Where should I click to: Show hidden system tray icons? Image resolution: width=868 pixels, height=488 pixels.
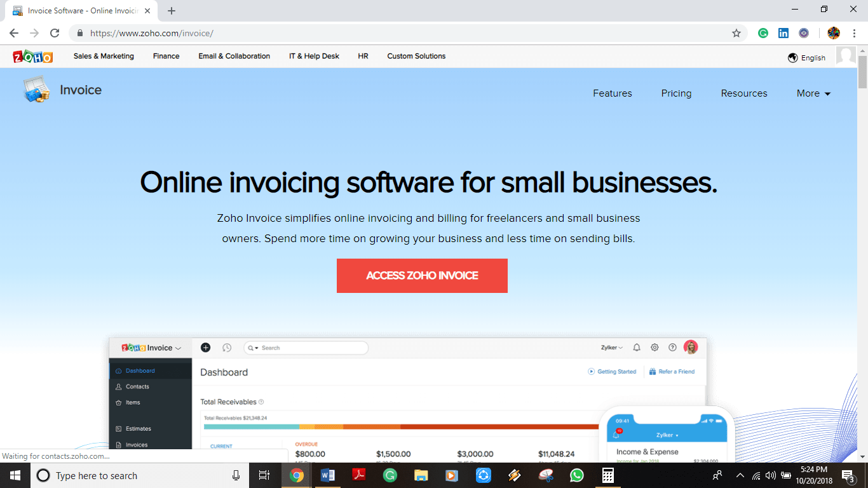[740, 475]
